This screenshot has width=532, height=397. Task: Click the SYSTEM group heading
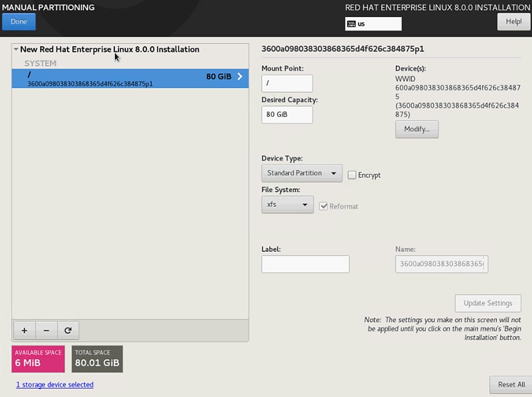tap(41, 63)
